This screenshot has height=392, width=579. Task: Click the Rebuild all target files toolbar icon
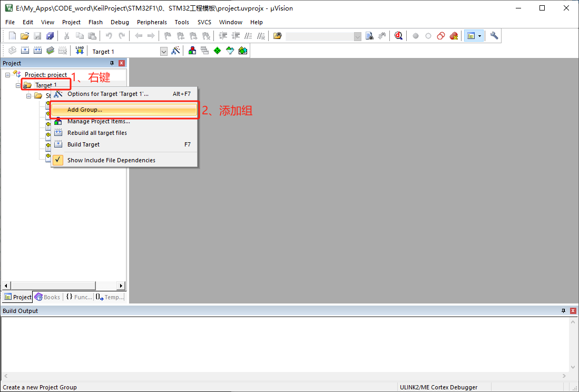tap(37, 51)
